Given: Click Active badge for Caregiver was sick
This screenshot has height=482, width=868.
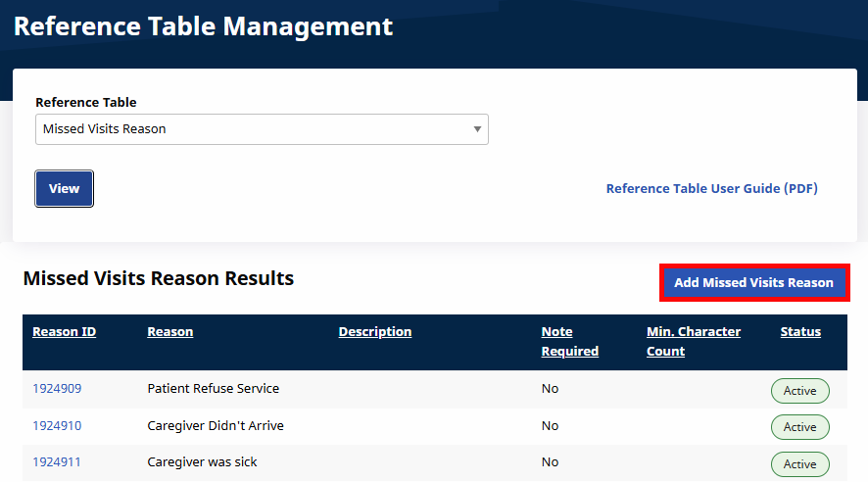Looking at the screenshot, I should [799, 463].
